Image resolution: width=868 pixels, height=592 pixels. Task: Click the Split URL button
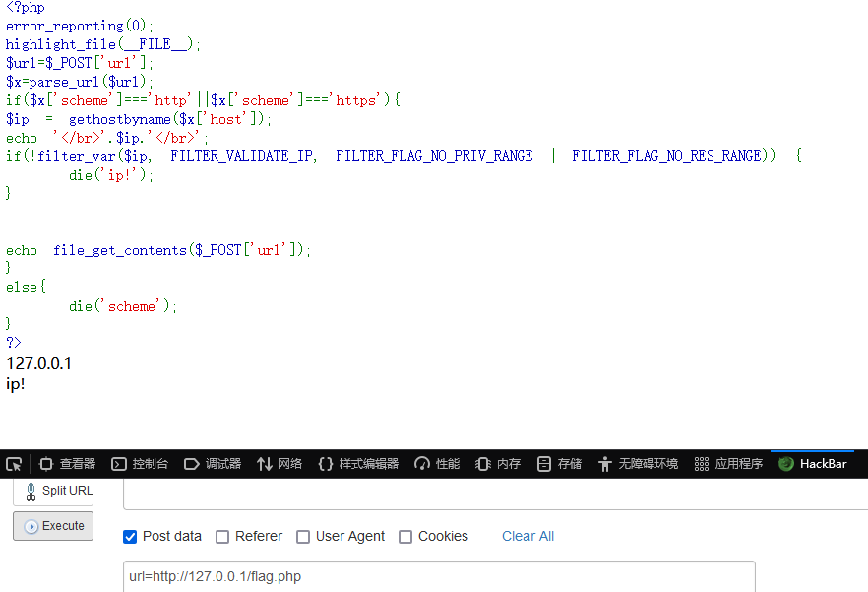point(53,491)
